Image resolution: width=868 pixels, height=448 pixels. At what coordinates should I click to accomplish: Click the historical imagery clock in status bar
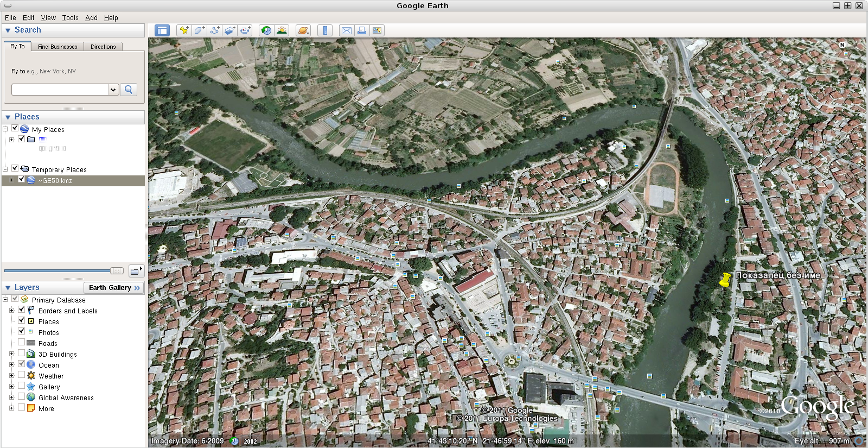234,441
